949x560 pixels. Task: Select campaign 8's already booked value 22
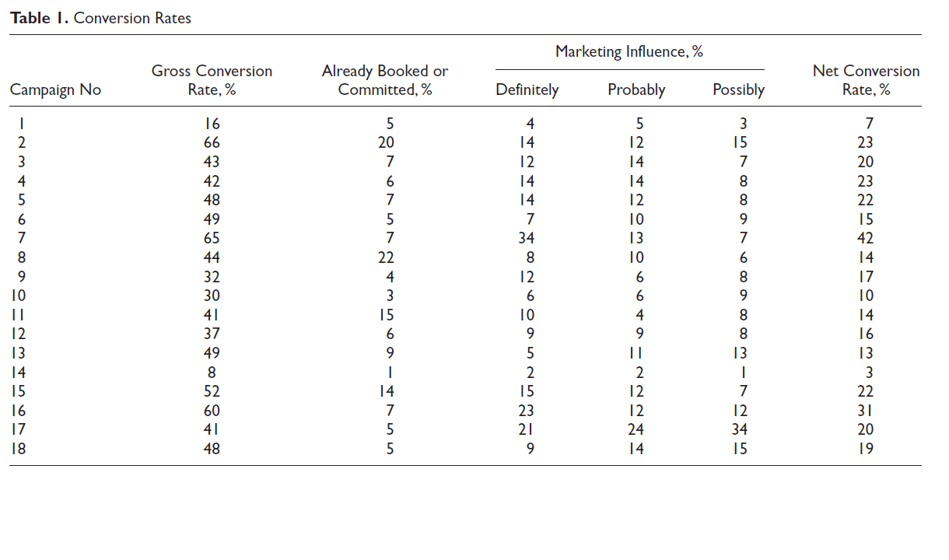[385, 257]
